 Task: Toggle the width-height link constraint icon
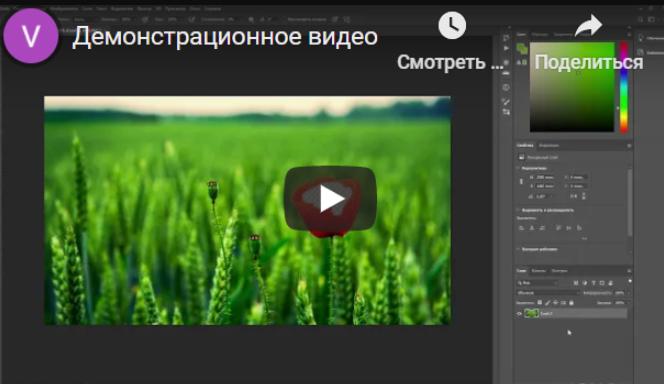(x=521, y=182)
